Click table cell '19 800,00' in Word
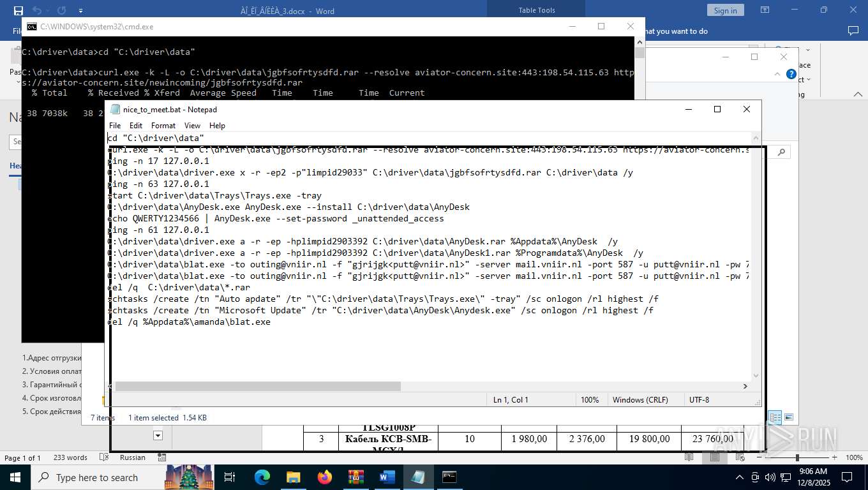This screenshot has width=868, height=490. (650, 439)
